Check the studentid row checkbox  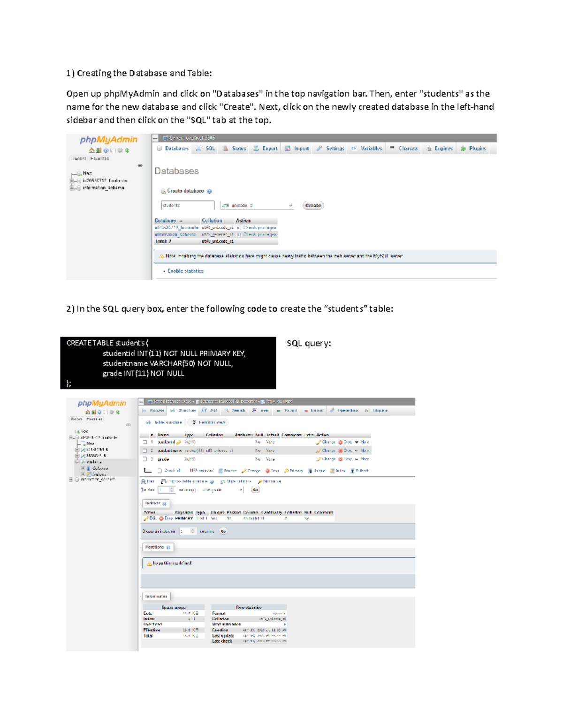(145, 442)
